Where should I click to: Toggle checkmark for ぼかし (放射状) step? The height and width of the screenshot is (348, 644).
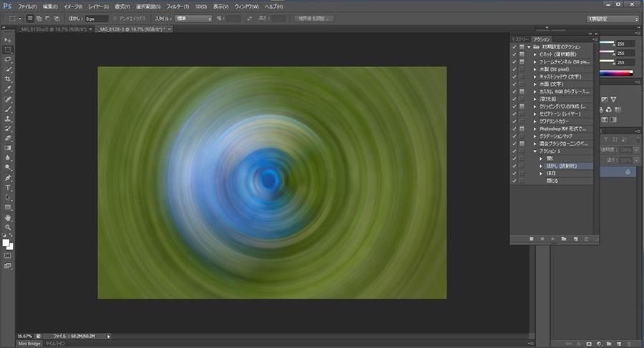514,166
